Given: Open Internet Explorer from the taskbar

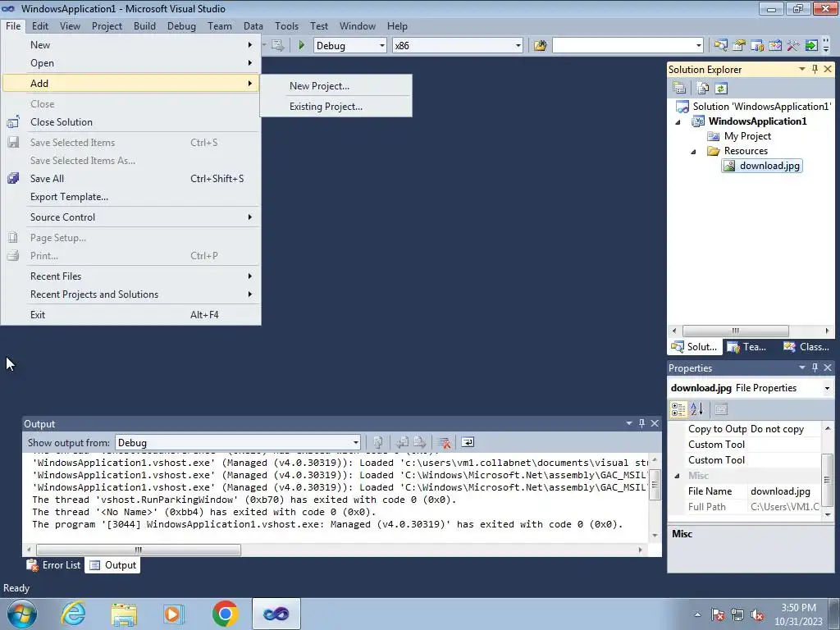Looking at the screenshot, I should tap(72, 614).
